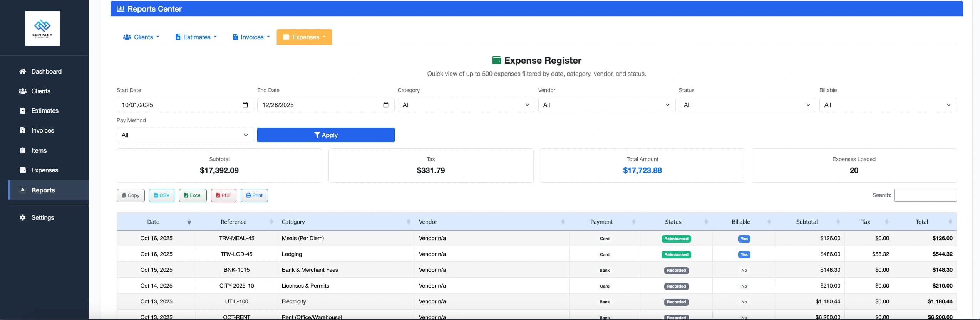
Task: Sort table by Reference column arrows
Action: 271,222
